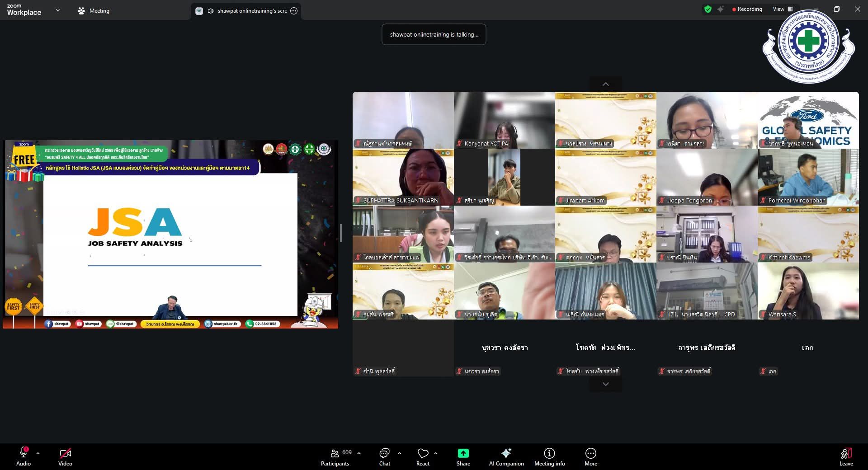Select shawpat onlinetraining's screen tab

247,11
